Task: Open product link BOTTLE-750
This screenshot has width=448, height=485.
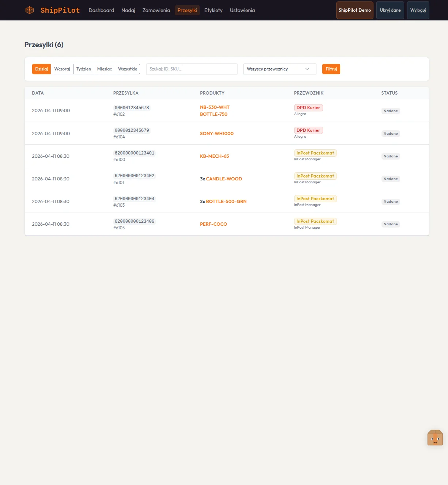Action: pos(214,114)
